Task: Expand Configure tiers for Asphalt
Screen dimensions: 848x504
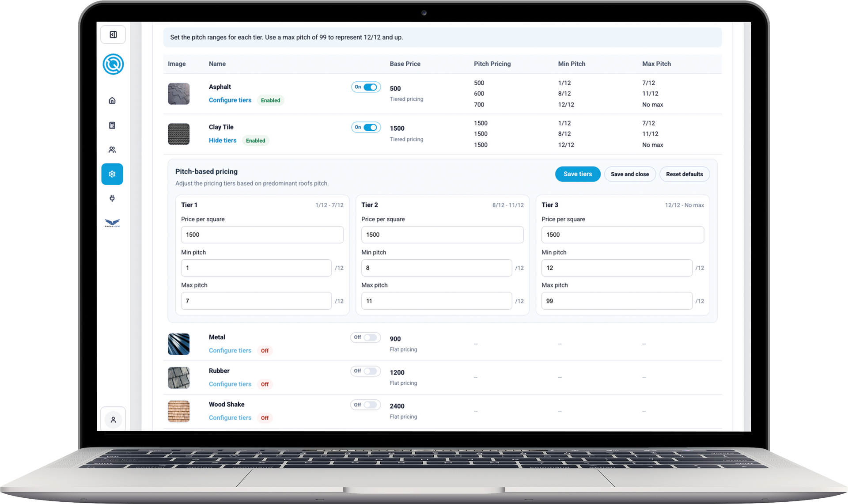Action: (230, 100)
